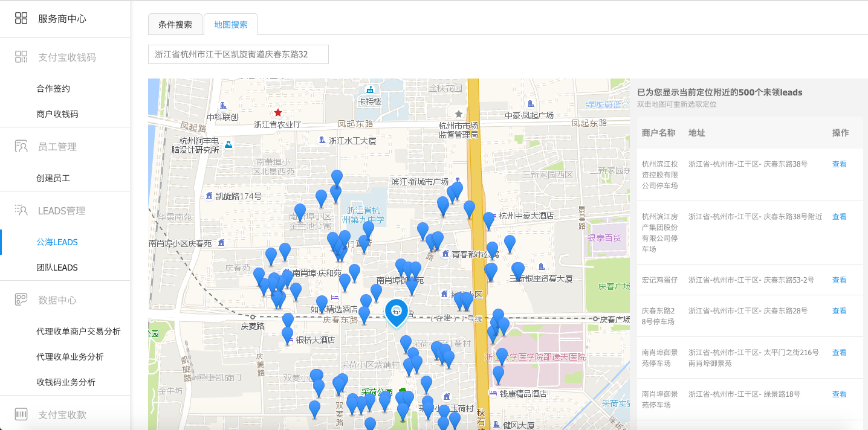
Task: Click the 支付宝收钱码 QR icon
Action: pos(21,57)
